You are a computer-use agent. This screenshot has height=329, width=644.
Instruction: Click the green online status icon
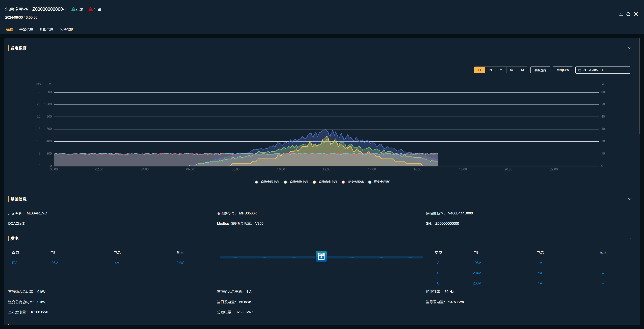(73, 9)
